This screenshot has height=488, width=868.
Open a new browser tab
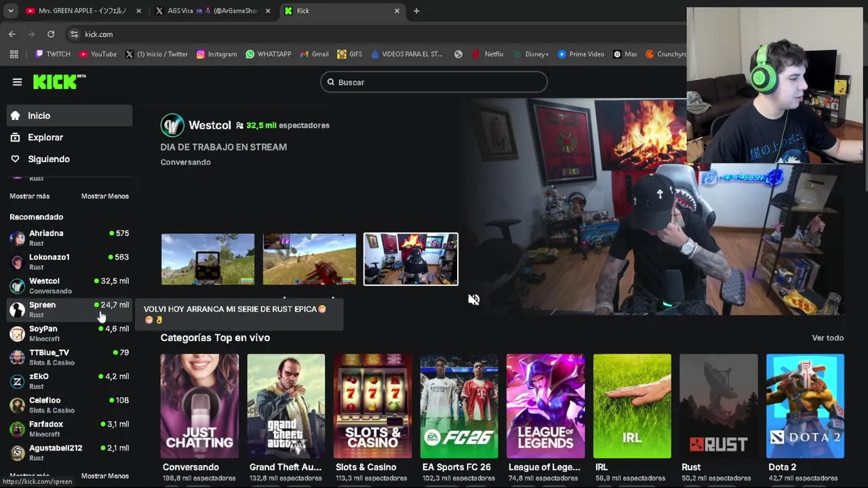(x=416, y=11)
